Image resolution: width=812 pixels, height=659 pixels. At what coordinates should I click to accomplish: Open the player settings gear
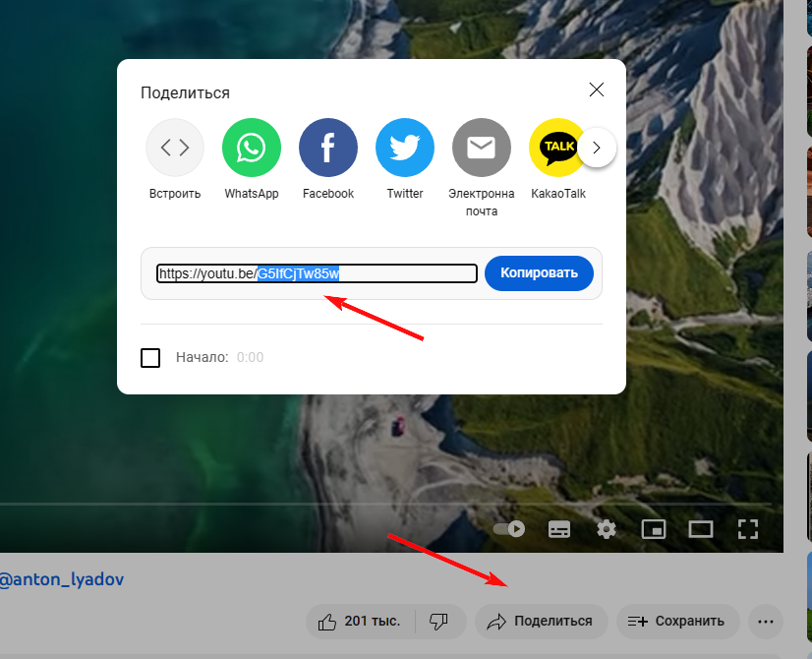[606, 529]
